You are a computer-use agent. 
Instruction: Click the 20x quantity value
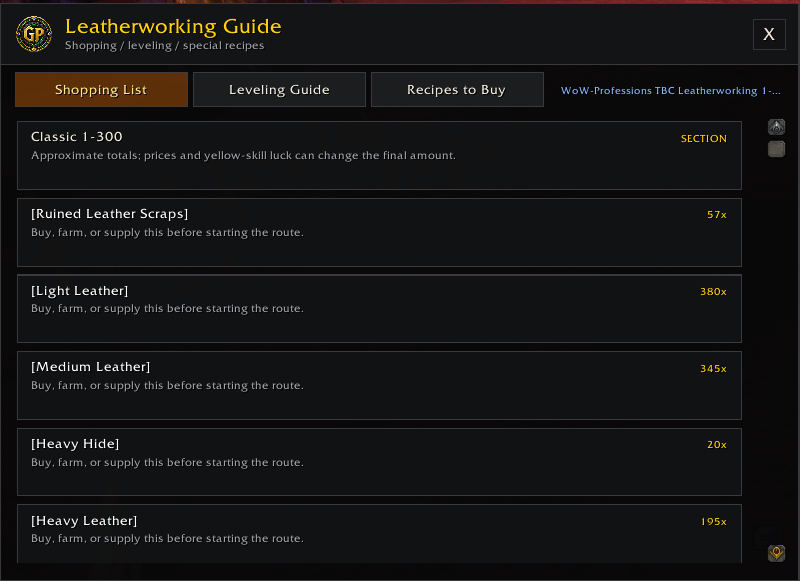[717, 445]
